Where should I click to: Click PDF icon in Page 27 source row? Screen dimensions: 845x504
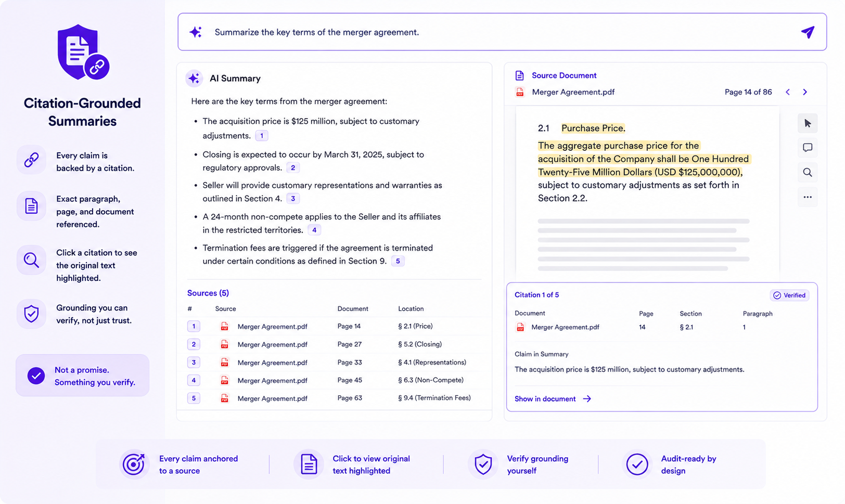tap(224, 344)
